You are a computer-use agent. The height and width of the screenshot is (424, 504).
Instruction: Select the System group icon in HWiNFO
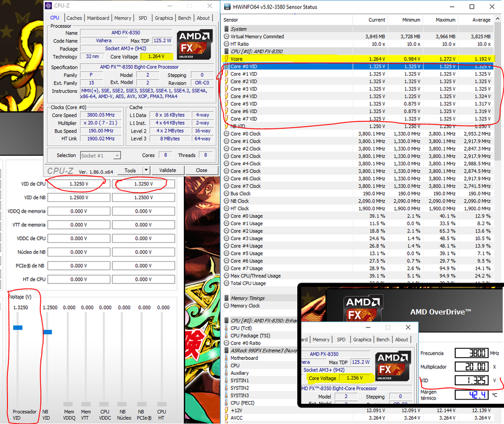(x=227, y=29)
